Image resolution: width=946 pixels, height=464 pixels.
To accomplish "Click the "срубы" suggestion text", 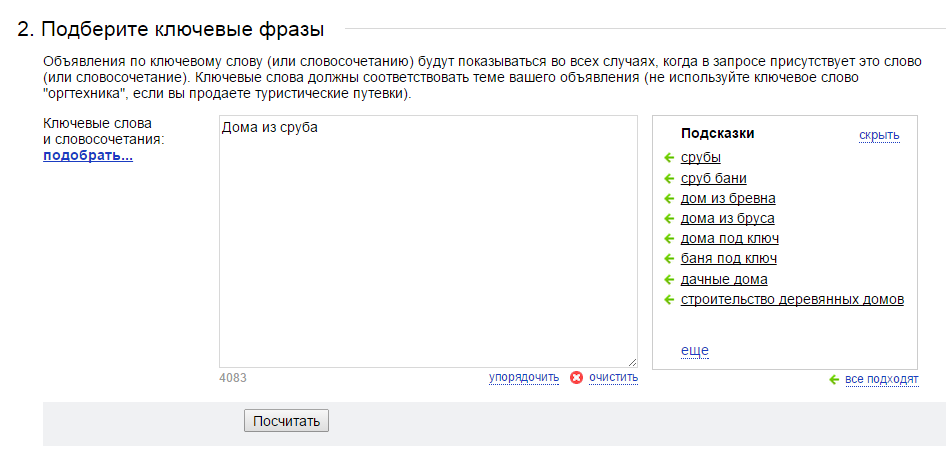I will pos(700,158).
